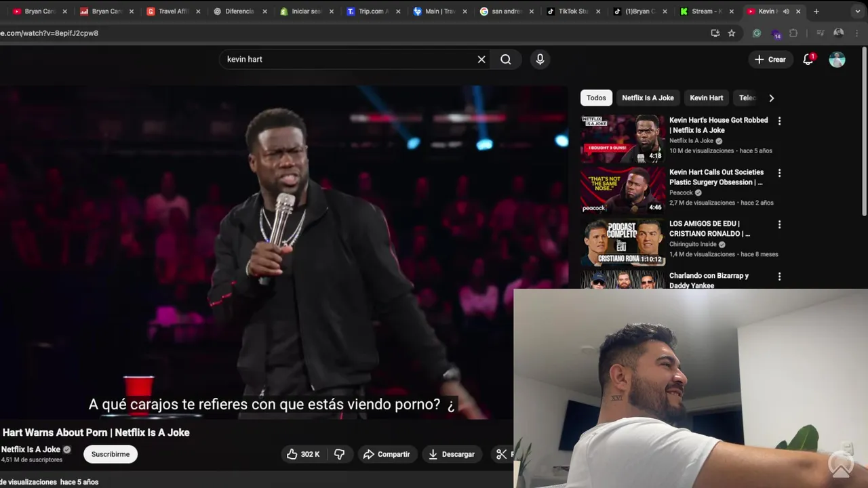Open options for LOS AMIGOS DE EDU video
The image size is (868, 488).
(x=779, y=224)
